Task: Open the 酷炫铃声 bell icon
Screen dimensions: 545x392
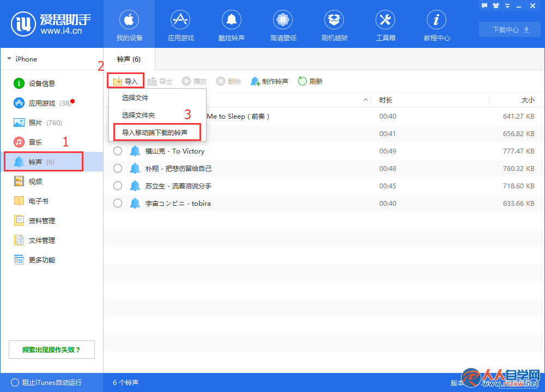Action: click(232, 20)
